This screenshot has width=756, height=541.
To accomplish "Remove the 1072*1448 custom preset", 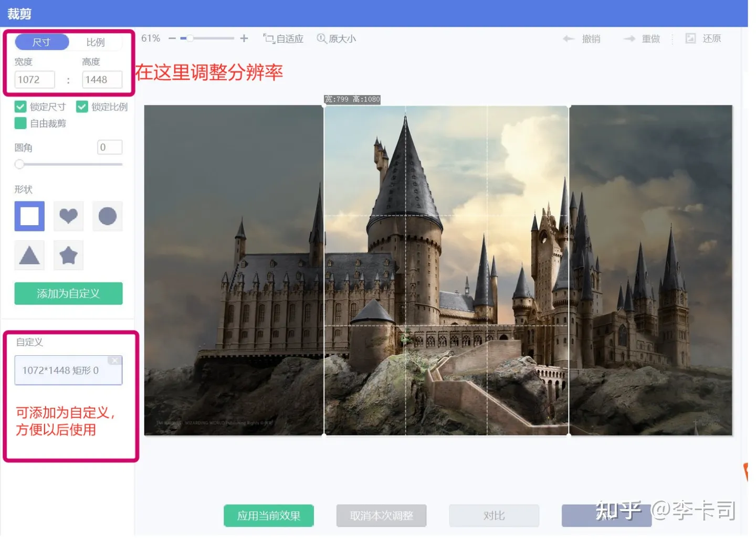I will [x=114, y=360].
